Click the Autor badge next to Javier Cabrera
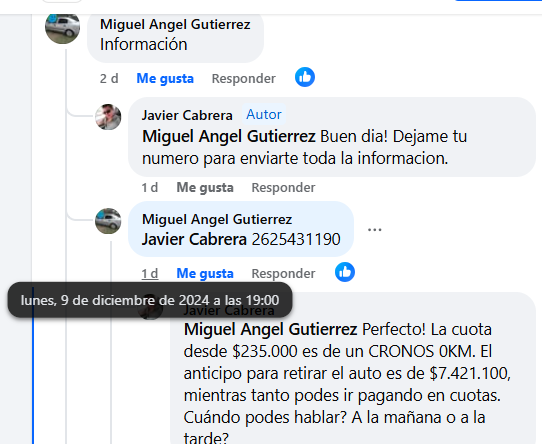Viewport: 542px width, 444px height. pyautogui.click(x=264, y=114)
